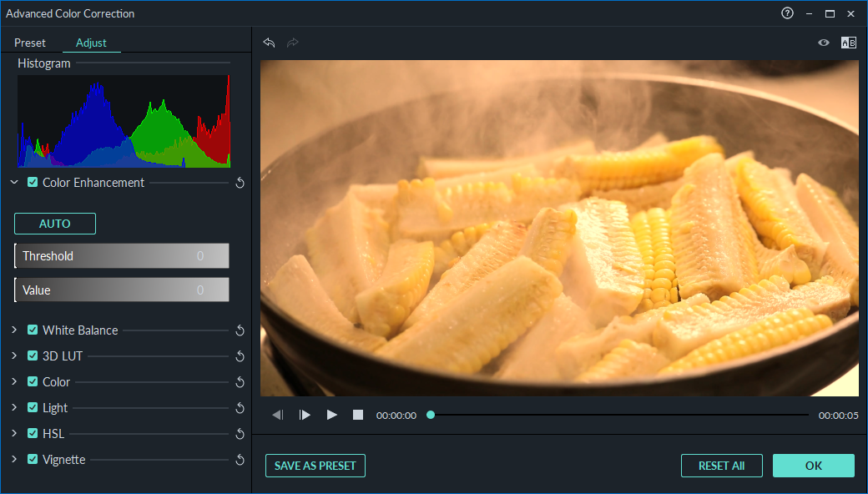This screenshot has width=868, height=494.
Task: Expand the Light section
Action: coord(14,408)
